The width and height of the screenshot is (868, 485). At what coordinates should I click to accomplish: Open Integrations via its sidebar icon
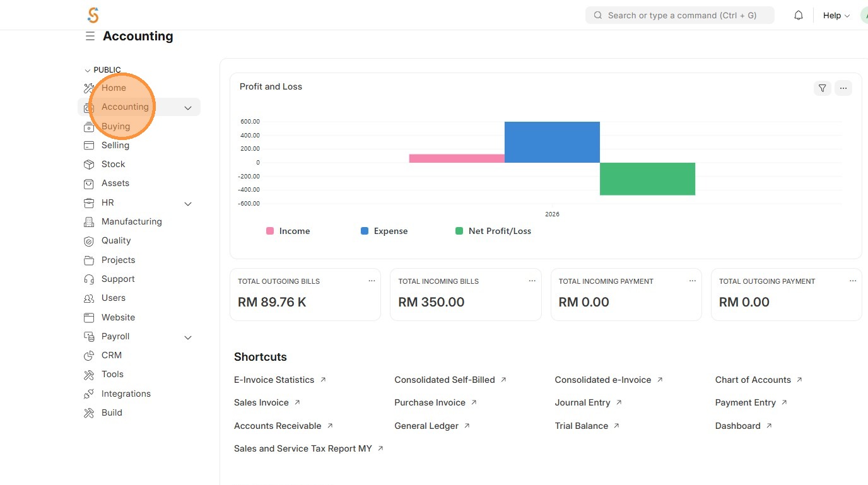(x=89, y=394)
